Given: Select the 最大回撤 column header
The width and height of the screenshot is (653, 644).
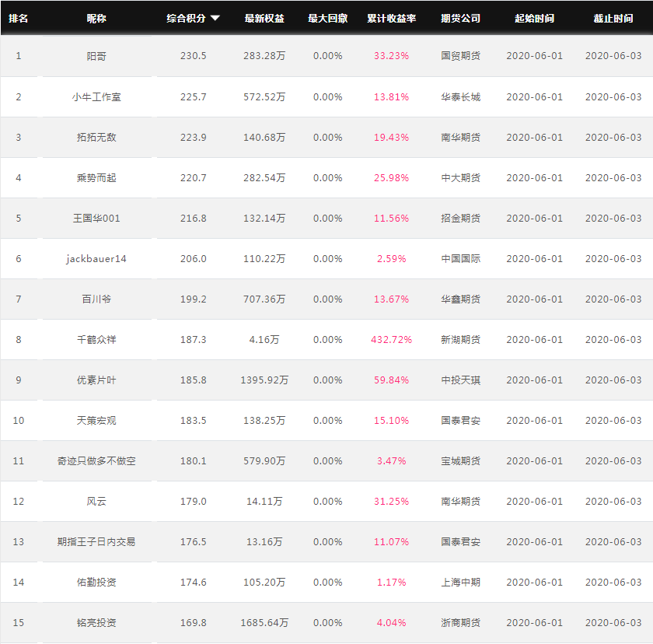Looking at the screenshot, I should coord(328,19).
